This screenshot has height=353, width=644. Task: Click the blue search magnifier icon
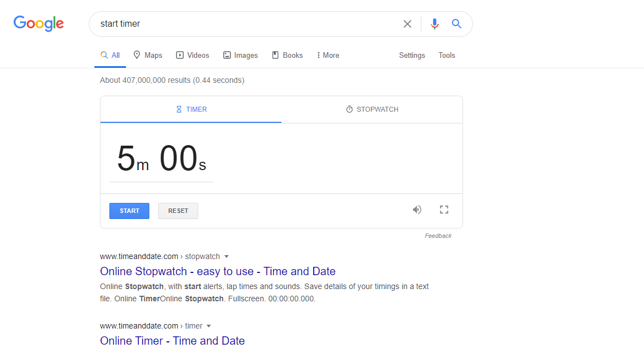click(456, 24)
